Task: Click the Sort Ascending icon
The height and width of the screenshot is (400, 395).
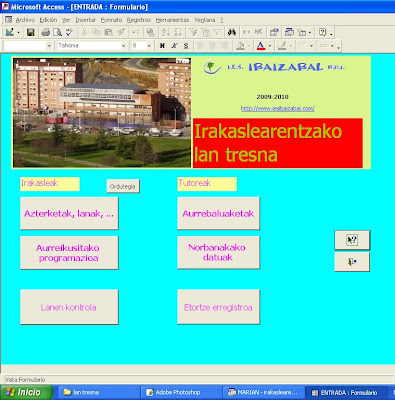Action: pos(166,32)
